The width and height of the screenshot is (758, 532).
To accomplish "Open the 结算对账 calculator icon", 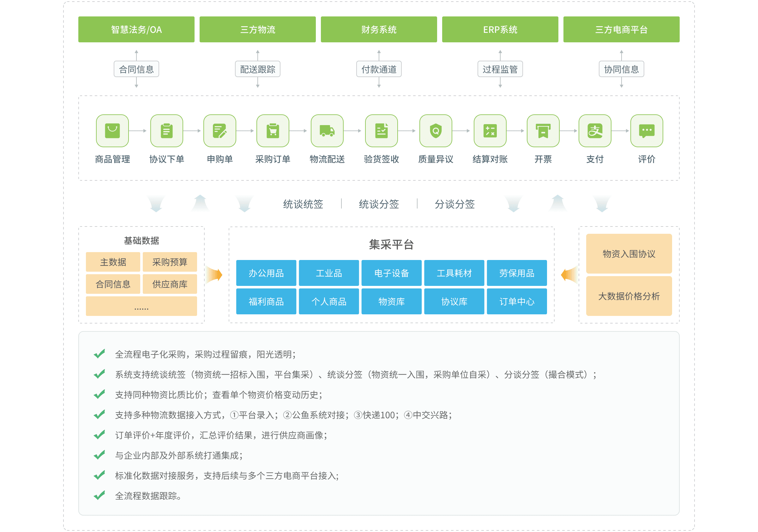I will coord(490,131).
